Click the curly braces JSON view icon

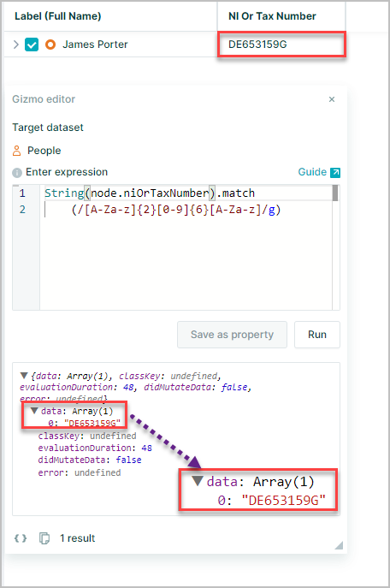click(x=21, y=538)
